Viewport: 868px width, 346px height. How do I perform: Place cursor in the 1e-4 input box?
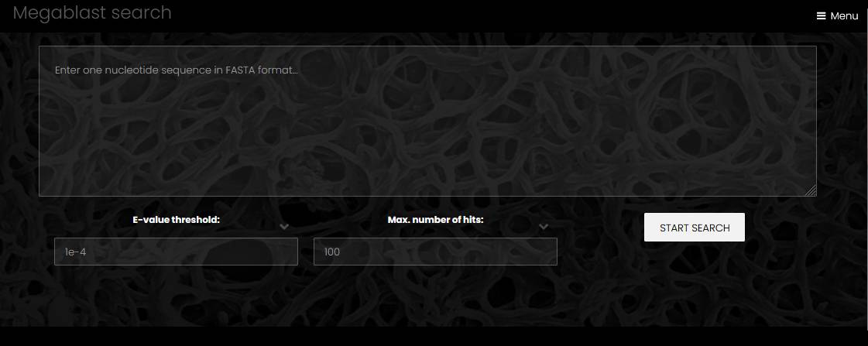(176, 252)
